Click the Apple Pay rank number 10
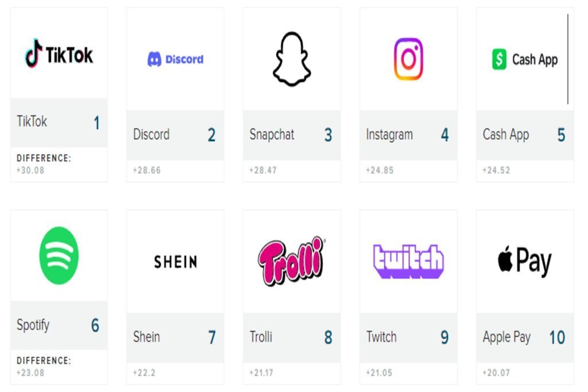588x392 pixels. tap(557, 337)
